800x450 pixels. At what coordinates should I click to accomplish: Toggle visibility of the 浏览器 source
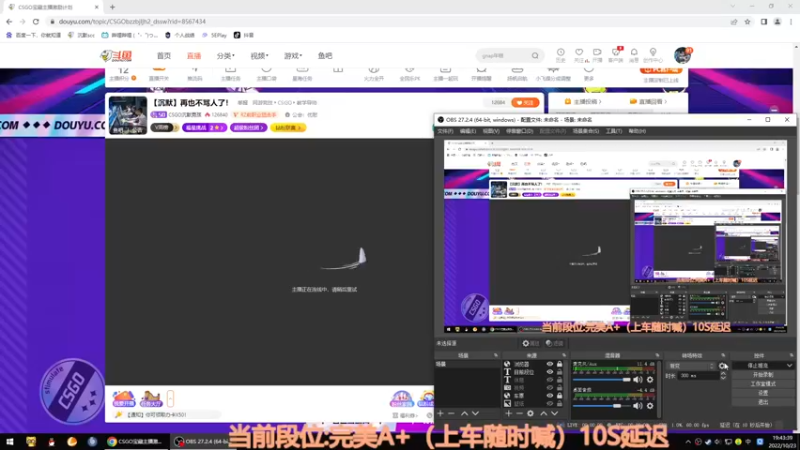coord(549,364)
